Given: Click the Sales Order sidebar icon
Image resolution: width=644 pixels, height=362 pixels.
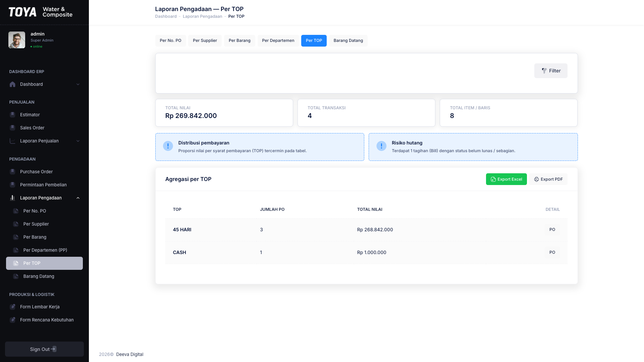Looking at the screenshot, I should click(12, 128).
